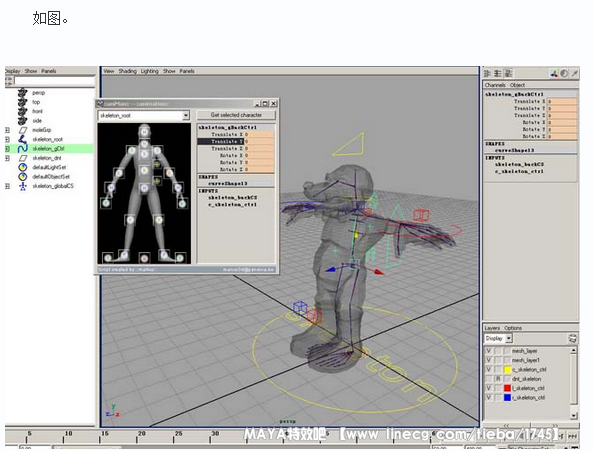Open the viewport Lighting menu

click(x=149, y=71)
